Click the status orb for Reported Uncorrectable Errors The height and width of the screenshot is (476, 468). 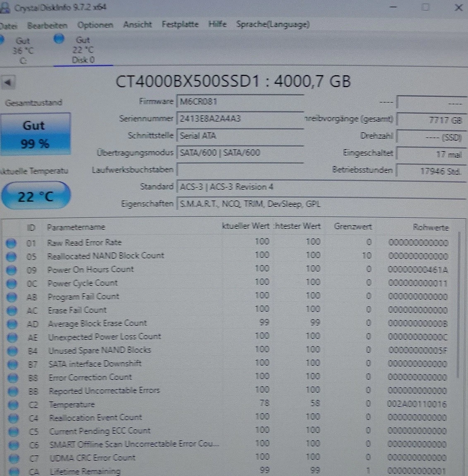click(13, 391)
